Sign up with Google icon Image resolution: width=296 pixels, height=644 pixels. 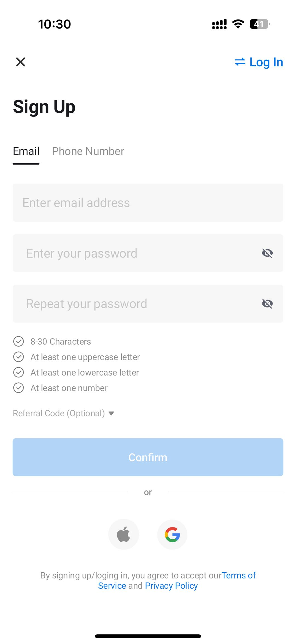click(172, 534)
